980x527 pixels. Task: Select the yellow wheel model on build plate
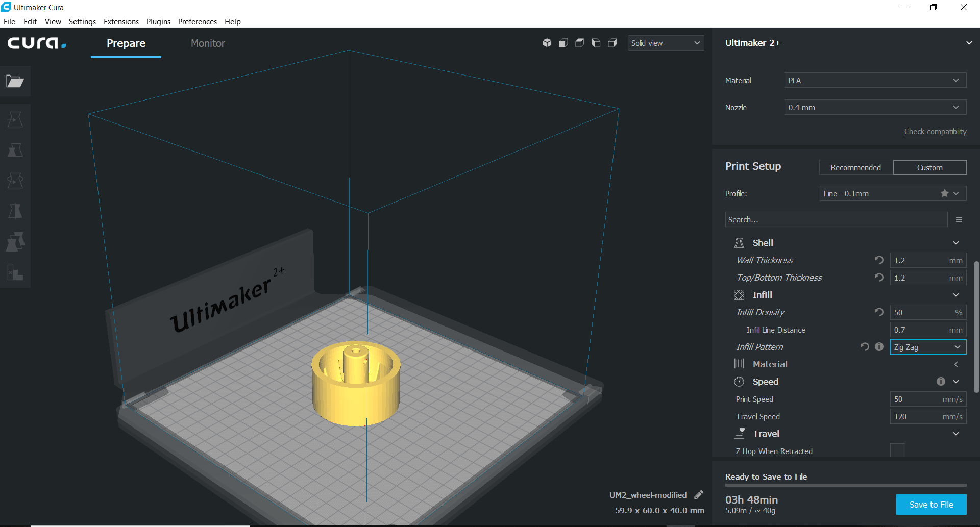pos(356,384)
